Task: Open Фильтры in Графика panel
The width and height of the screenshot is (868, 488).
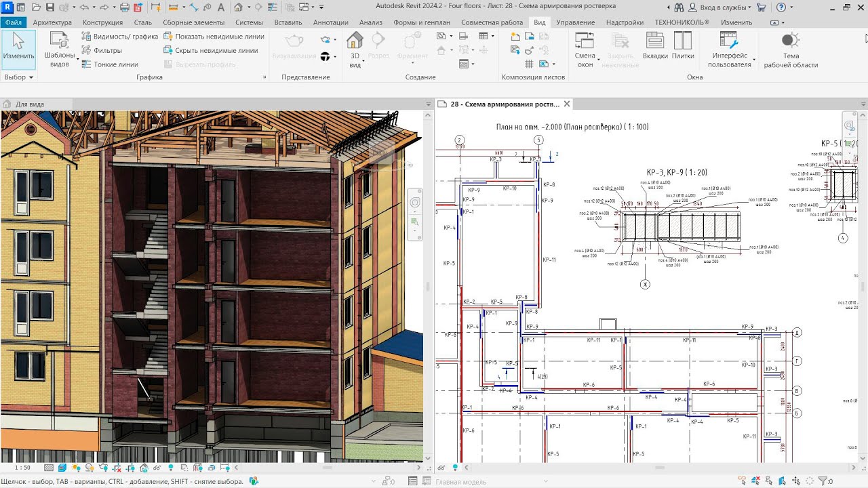Action: click(102, 50)
